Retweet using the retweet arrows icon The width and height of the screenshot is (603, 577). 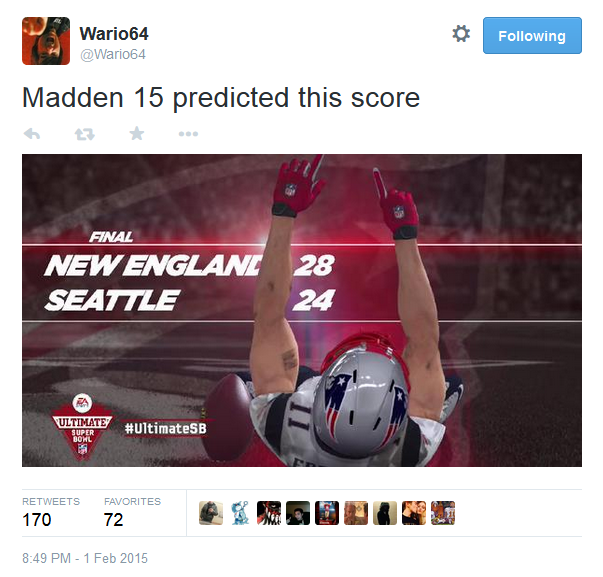click(x=85, y=134)
